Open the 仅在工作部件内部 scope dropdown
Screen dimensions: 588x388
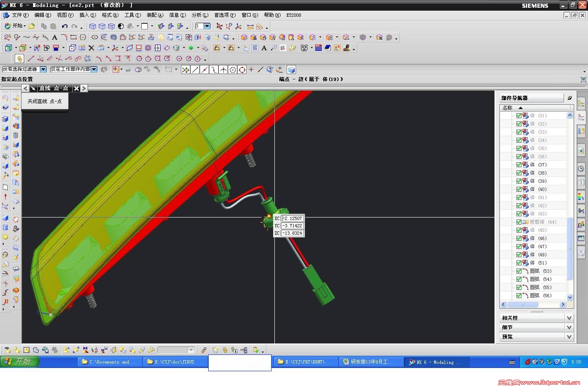coord(94,70)
